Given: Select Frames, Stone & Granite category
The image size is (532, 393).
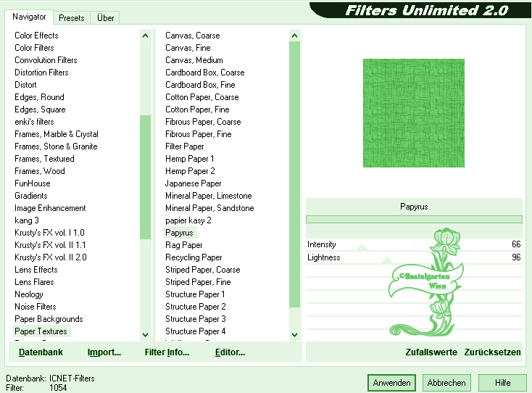Looking at the screenshot, I should pos(56,146).
